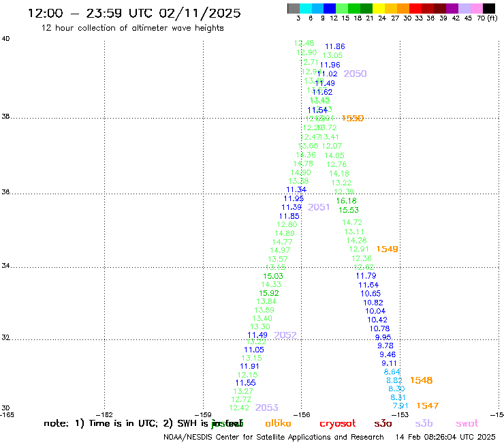Viewport: 504px width, 443px height.
Task: Click the NOAA/NESDIS credit line
Action: pos(274,438)
